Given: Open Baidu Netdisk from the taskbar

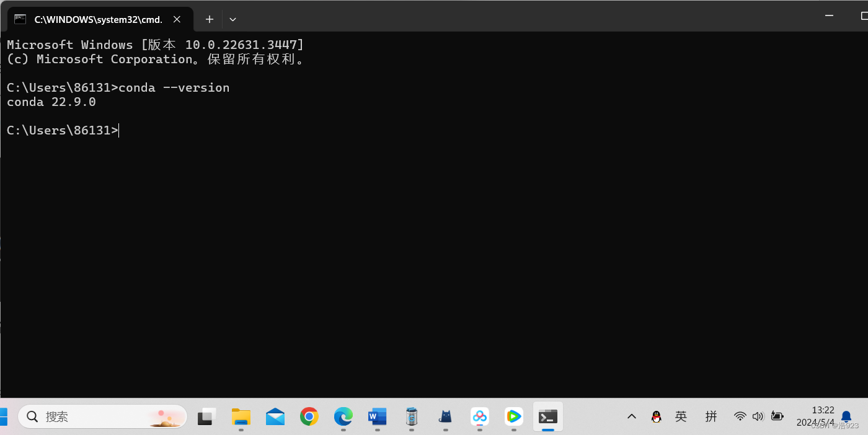Looking at the screenshot, I should [x=479, y=416].
